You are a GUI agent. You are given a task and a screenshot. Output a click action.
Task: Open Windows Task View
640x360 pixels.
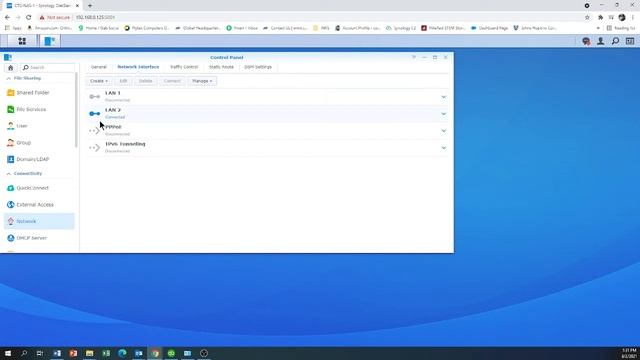pyautogui.click(x=40, y=353)
